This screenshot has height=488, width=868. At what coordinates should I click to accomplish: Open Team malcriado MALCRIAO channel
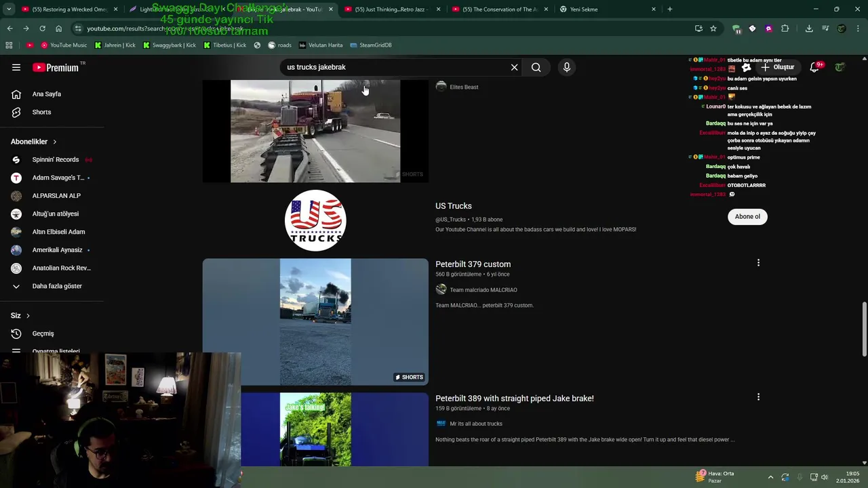click(x=483, y=290)
